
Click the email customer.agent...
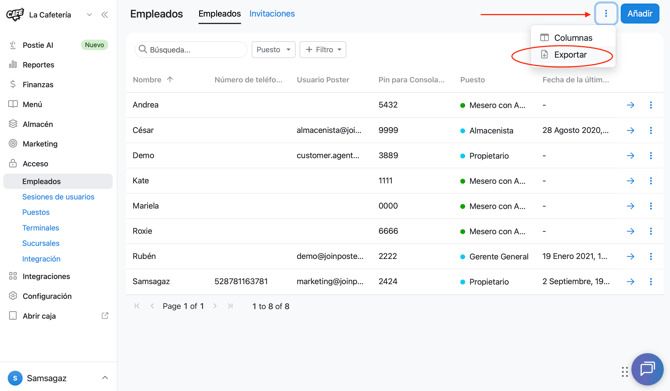point(328,155)
